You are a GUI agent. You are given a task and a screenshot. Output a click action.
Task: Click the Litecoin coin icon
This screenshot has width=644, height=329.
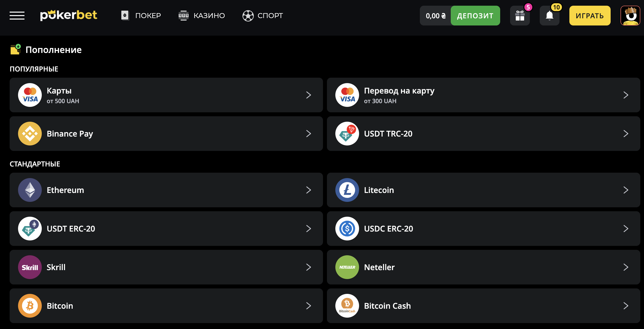[347, 190]
